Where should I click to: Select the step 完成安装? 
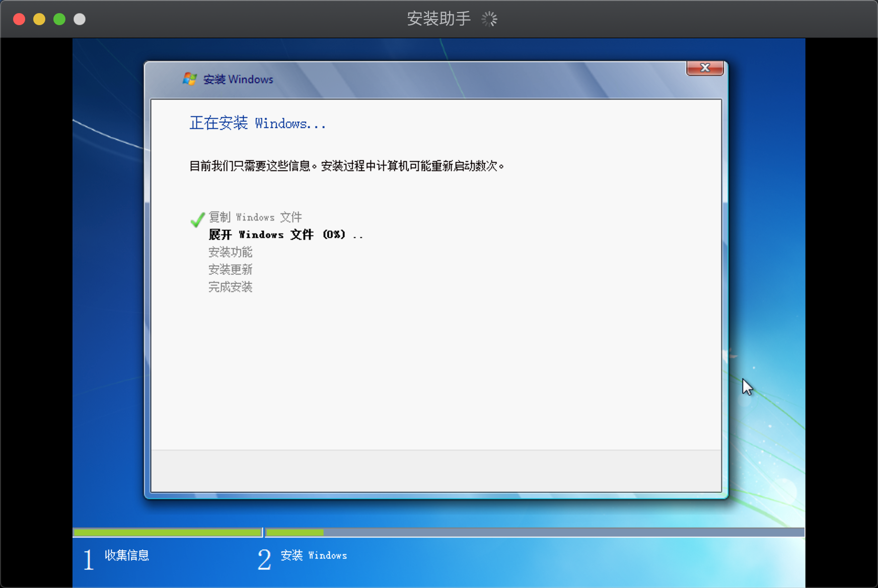(231, 287)
